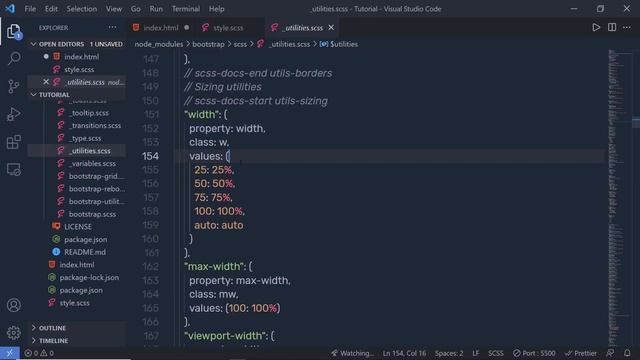
Task: Open Explorer Views and More Actions ellipsis
Action: coord(112,27)
